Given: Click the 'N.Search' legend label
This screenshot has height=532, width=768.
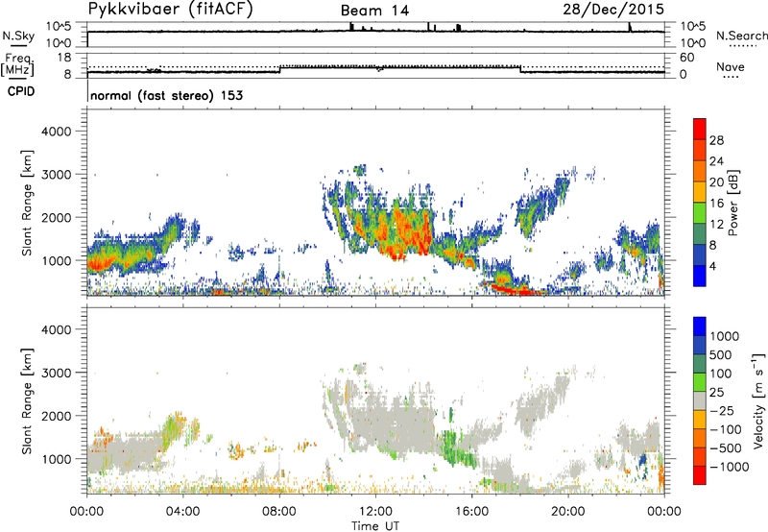Looking at the screenshot, I should [x=741, y=36].
